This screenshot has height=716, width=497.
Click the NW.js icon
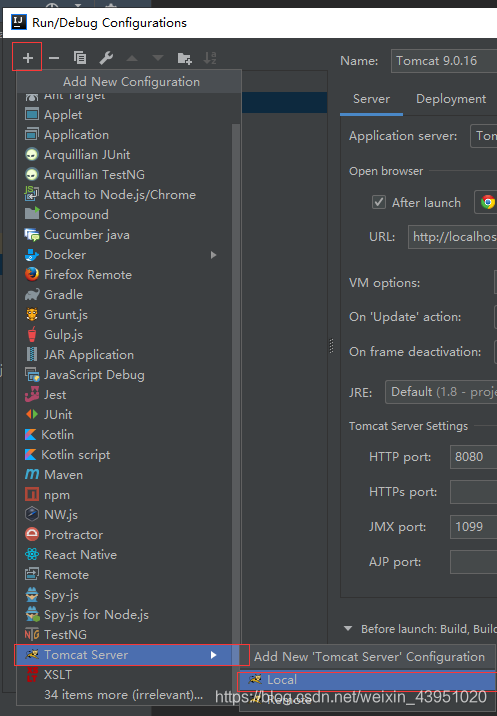(x=32, y=514)
